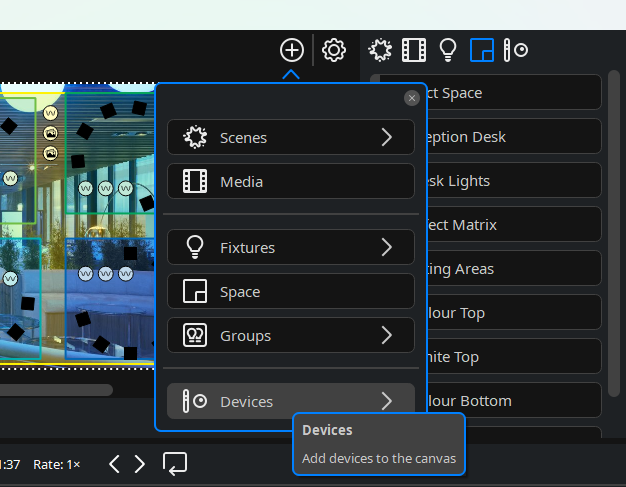Step to next frame with right arrow
The image size is (626, 487).
(x=140, y=464)
